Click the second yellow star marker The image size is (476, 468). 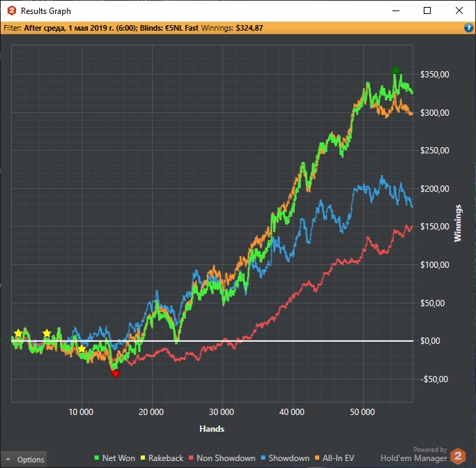tap(47, 333)
